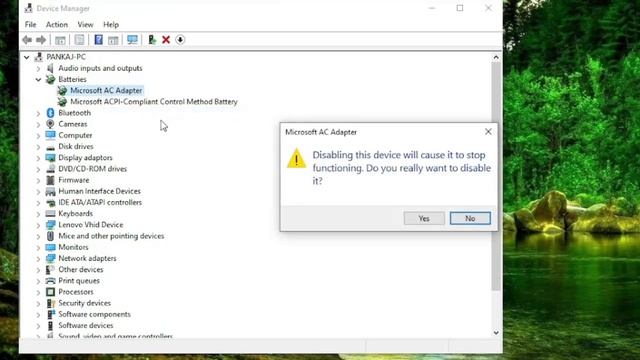Select Lenovo Vhid Device entry

point(91,224)
